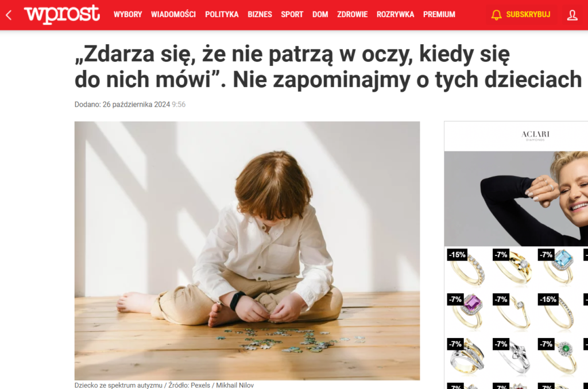This screenshot has width=588, height=389.
Task: Open the WYBORY menu item
Action: click(x=128, y=14)
